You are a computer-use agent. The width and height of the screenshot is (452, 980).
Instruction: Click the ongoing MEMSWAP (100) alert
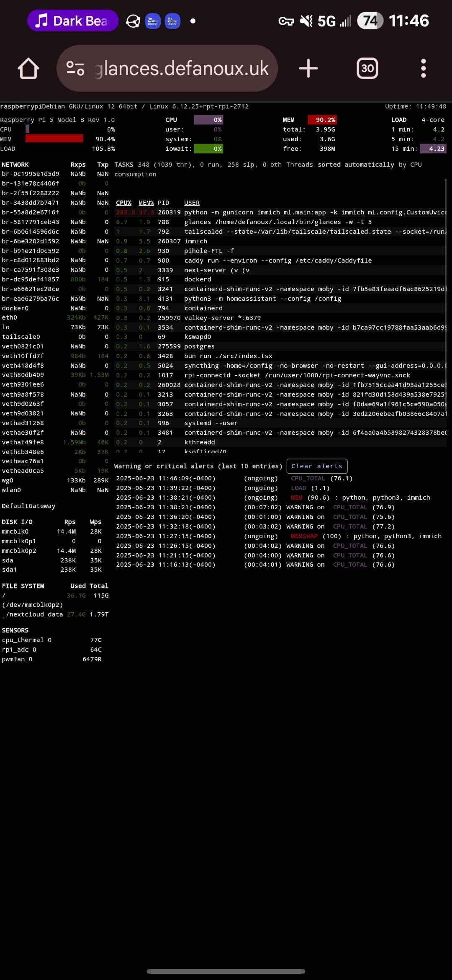point(279,536)
